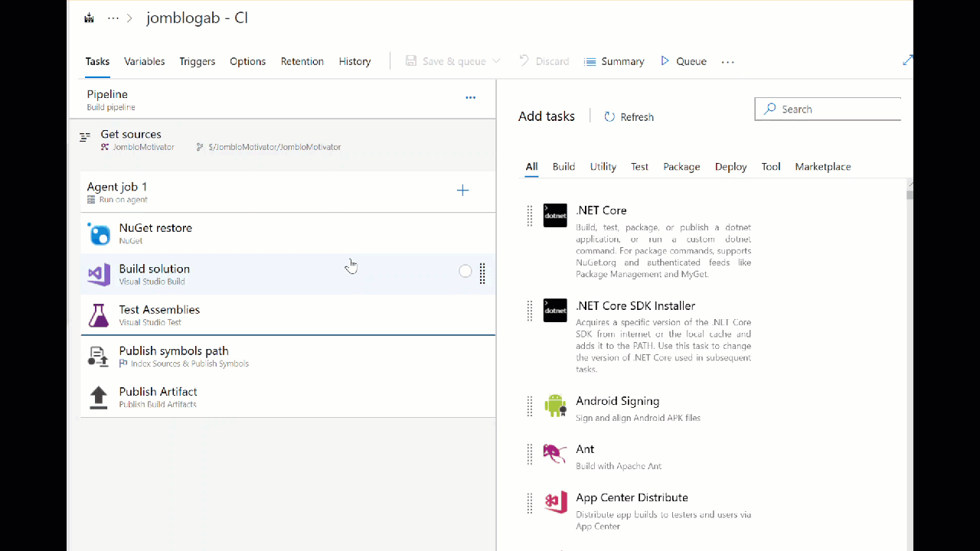The width and height of the screenshot is (980, 551).
Task: Click the Ant task icon
Action: pos(555,454)
